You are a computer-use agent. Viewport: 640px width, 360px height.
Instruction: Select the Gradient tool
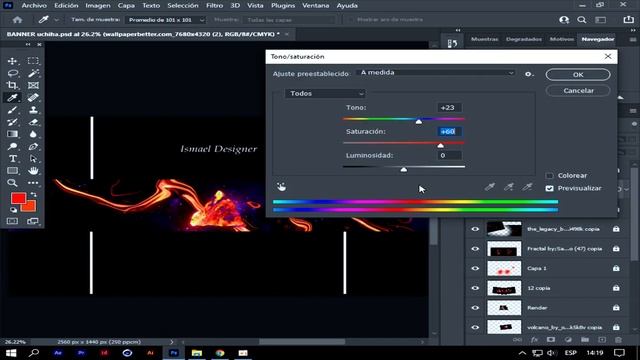12,134
